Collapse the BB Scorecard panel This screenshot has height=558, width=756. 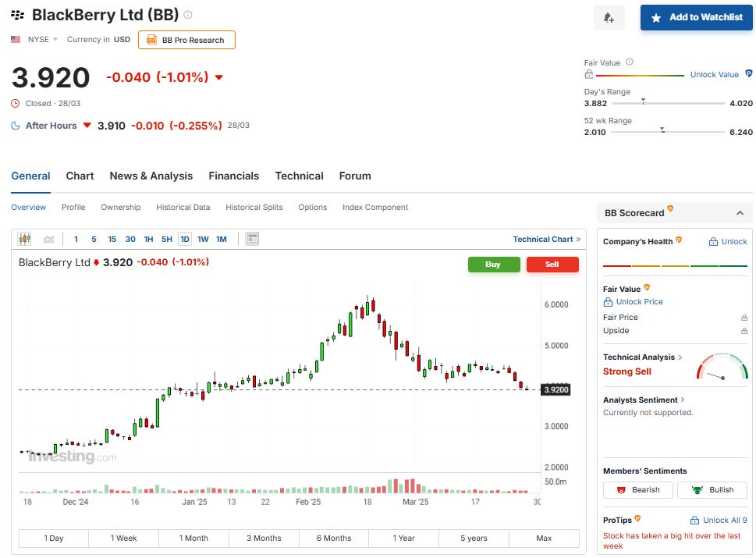740,213
